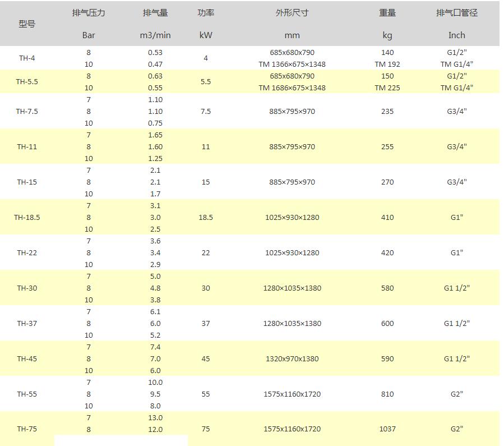
Task: Click the 排气口管径 column header
Action: tap(456, 13)
